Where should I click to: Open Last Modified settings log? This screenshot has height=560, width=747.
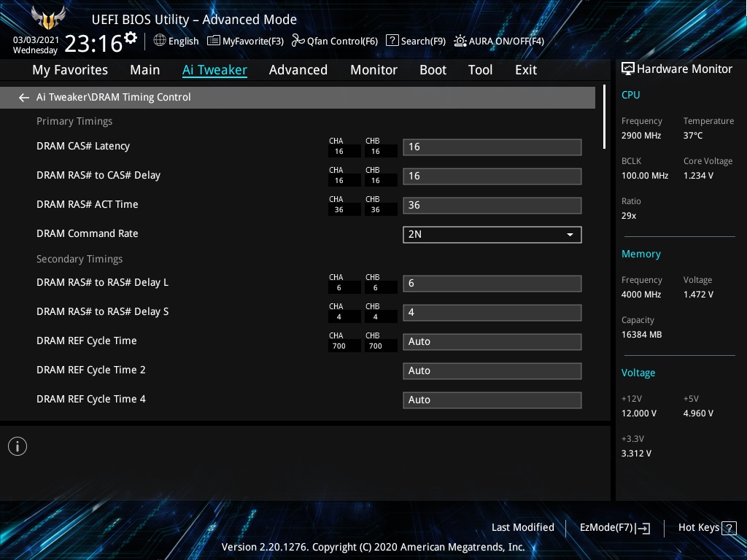pyautogui.click(x=522, y=527)
